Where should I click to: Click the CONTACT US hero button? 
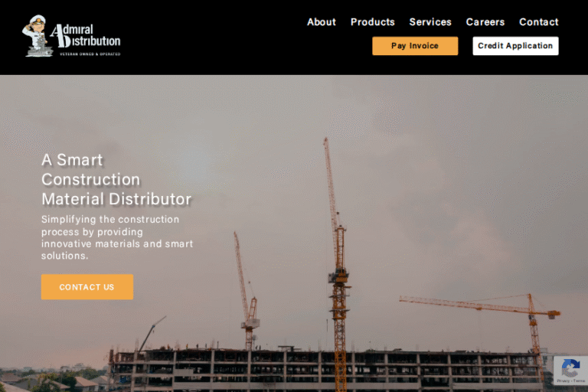click(87, 287)
